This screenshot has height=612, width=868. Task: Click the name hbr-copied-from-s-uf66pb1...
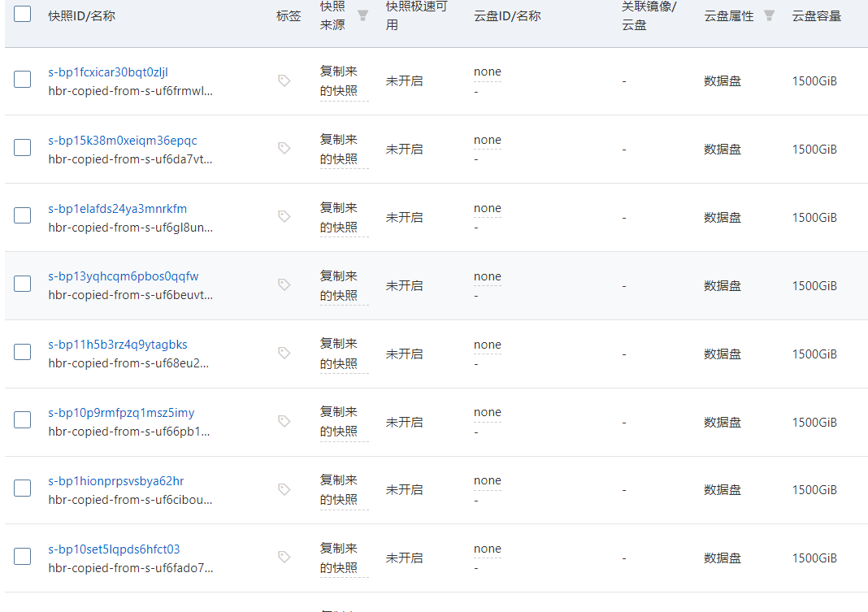click(129, 431)
